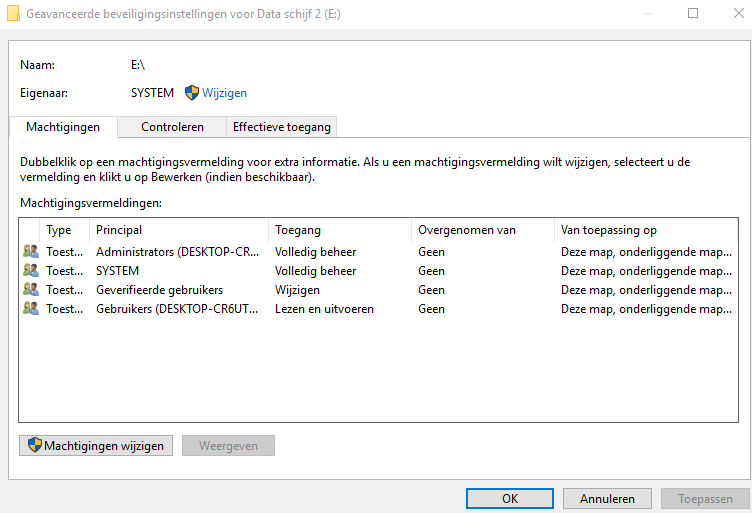Click the Annuleren button

[x=607, y=498]
